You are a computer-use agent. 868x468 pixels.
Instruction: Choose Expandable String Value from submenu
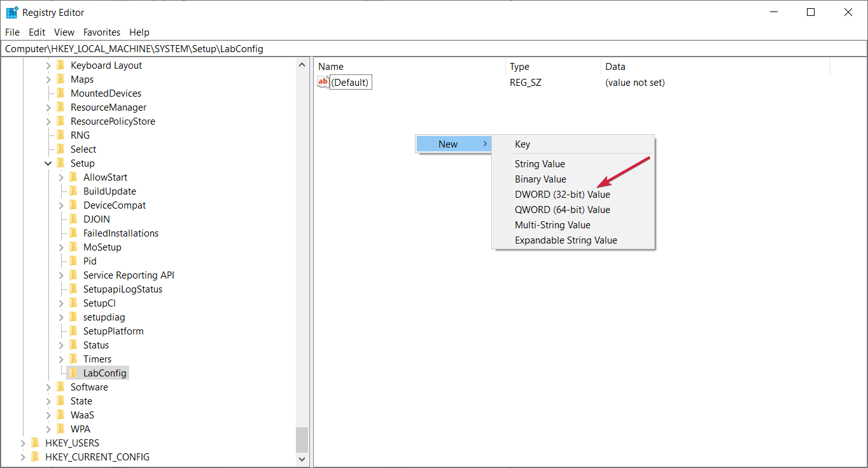(x=573, y=240)
